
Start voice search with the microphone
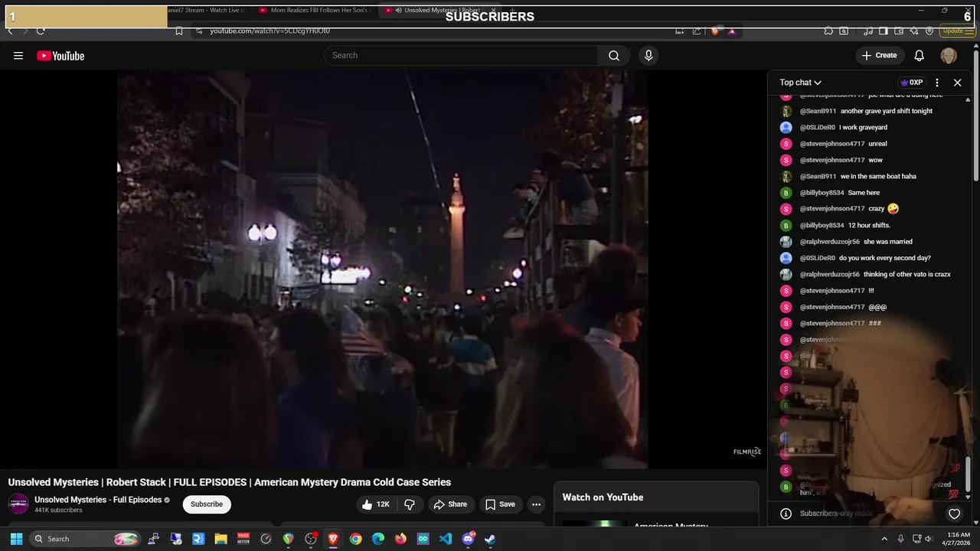tap(648, 55)
